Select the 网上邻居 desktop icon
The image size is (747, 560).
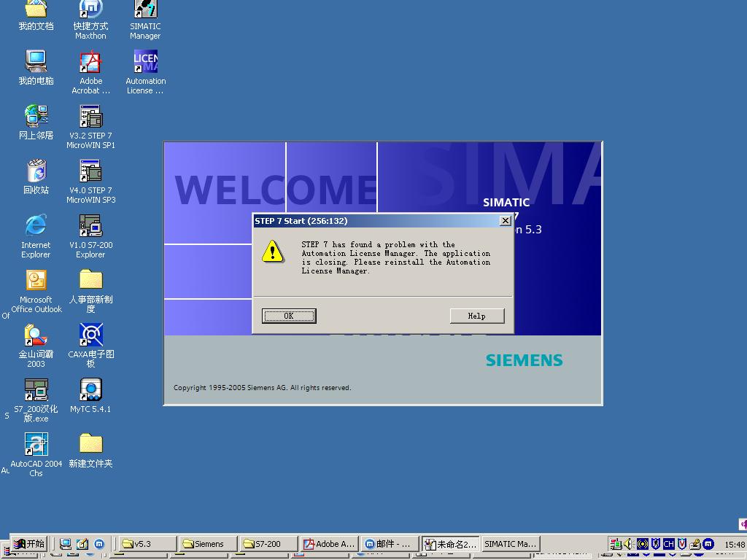(36, 122)
